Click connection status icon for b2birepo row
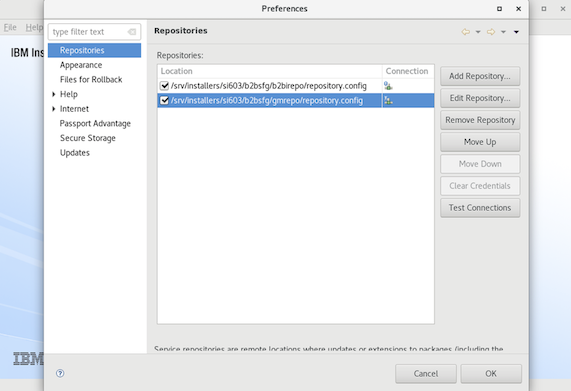Viewport: 571px width, 391px height. [388, 86]
